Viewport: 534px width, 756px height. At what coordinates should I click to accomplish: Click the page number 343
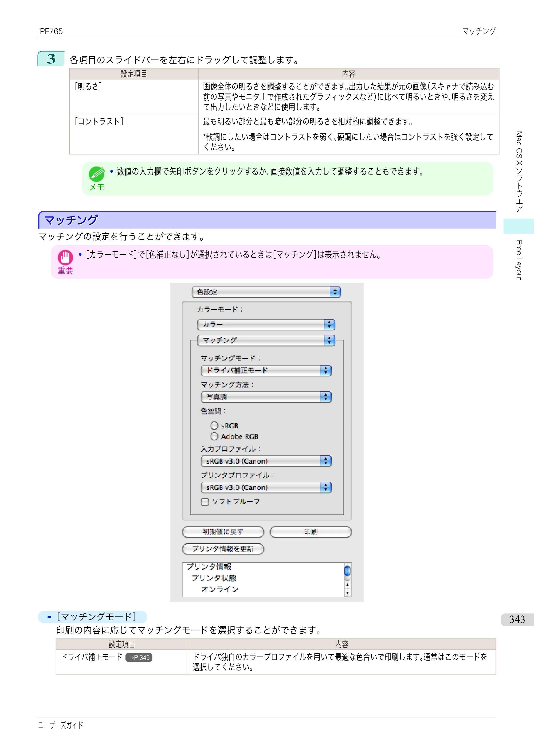pos(517,619)
